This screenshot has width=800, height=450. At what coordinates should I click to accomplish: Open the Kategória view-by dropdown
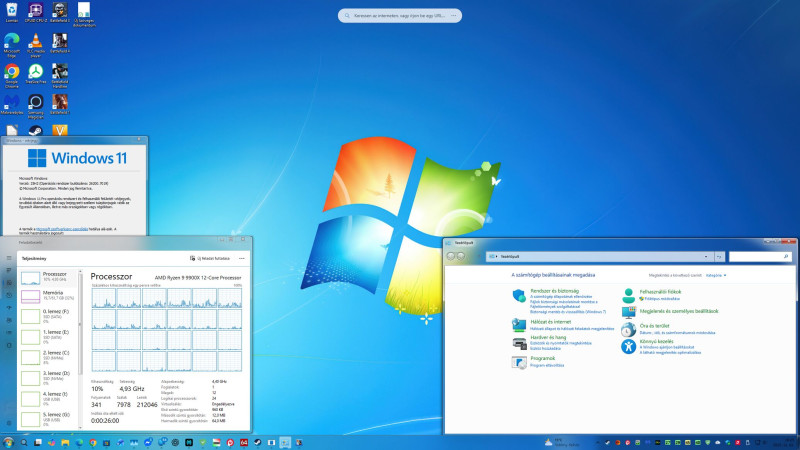pos(716,276)
